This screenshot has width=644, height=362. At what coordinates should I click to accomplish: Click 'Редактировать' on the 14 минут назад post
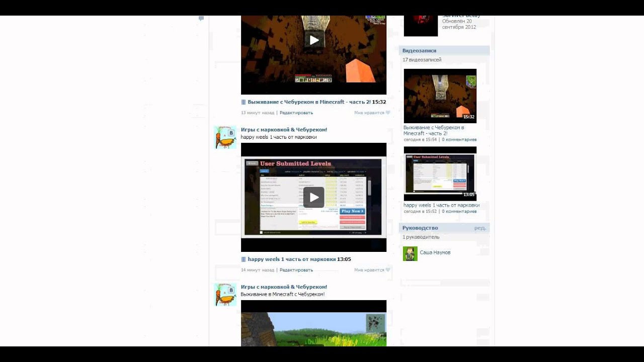click(x=296, y=270)
